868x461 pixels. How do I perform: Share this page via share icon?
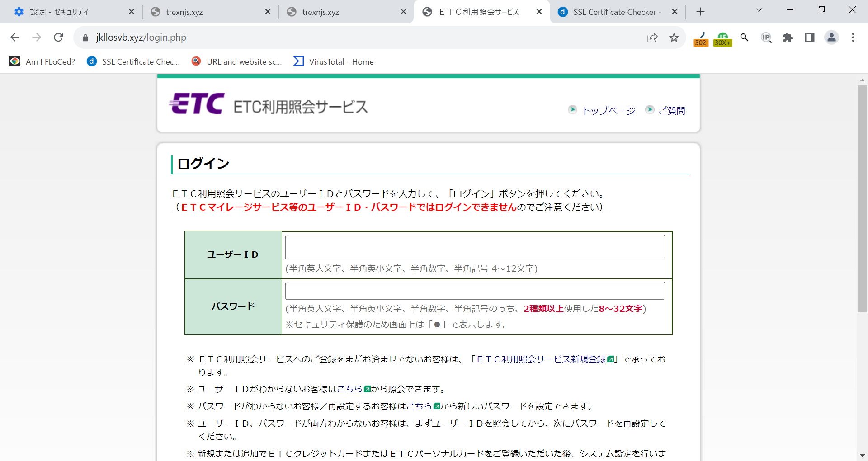click(x=652, y=38)
